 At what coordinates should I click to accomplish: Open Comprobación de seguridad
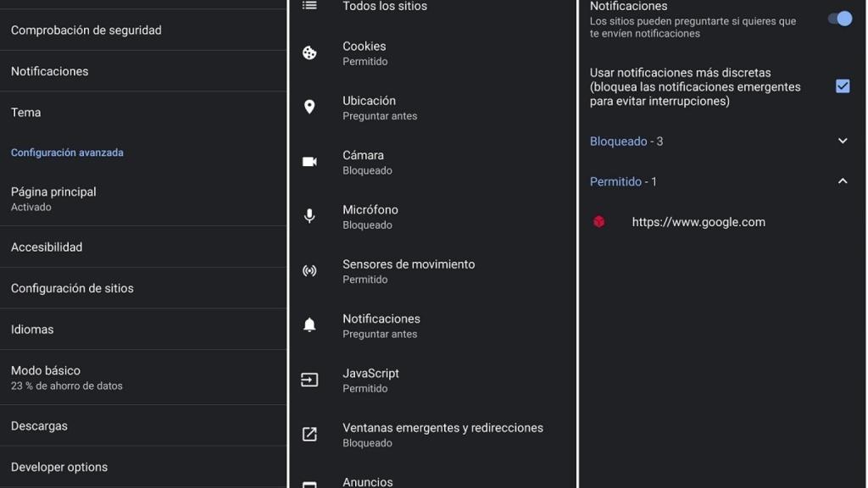86,29
